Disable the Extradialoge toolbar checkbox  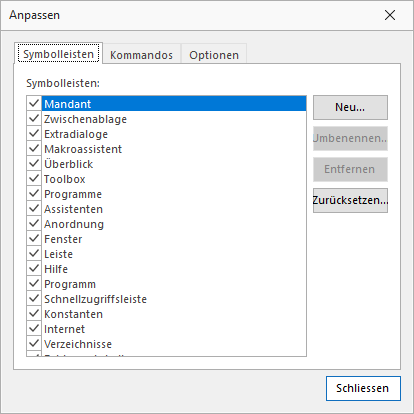(34, 133)
